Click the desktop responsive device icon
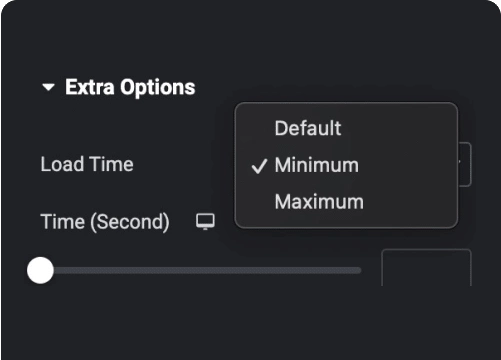501x360 pixels. click(x=205, y=222)
